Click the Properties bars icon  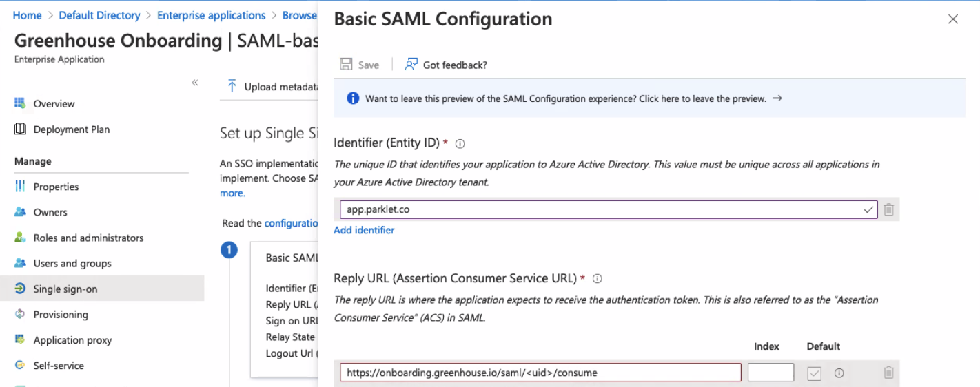point(20,186)
